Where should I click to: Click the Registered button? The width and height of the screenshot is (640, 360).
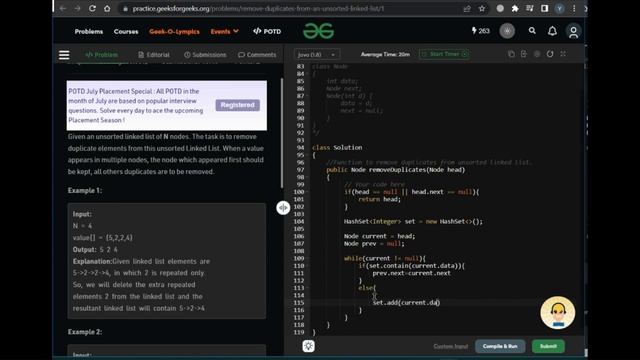pyautogui.click(x=238, y=105)
